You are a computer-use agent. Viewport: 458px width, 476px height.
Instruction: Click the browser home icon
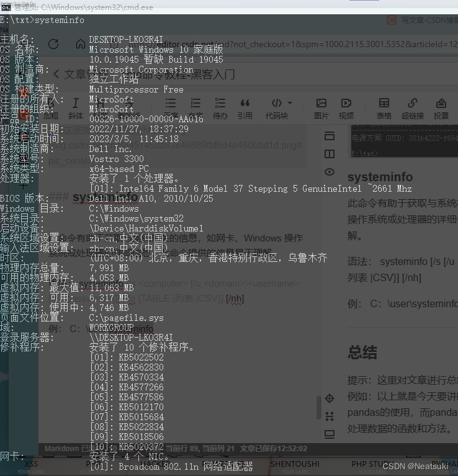(x=81, y=44)
